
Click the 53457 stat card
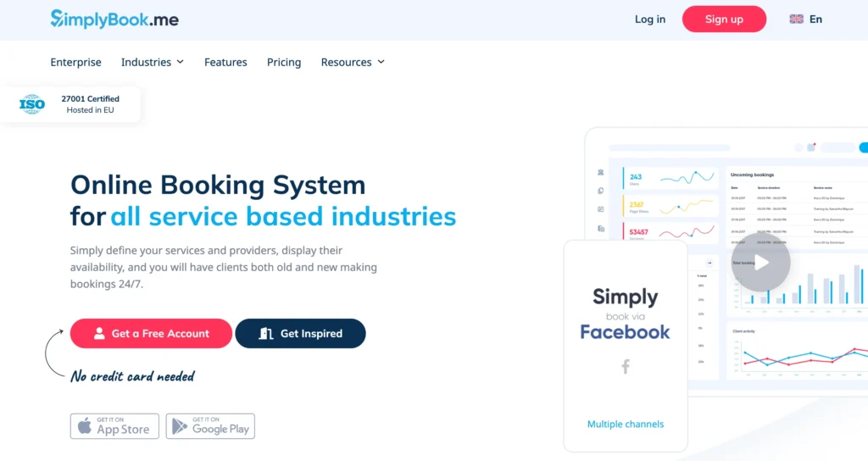point(670,232)
